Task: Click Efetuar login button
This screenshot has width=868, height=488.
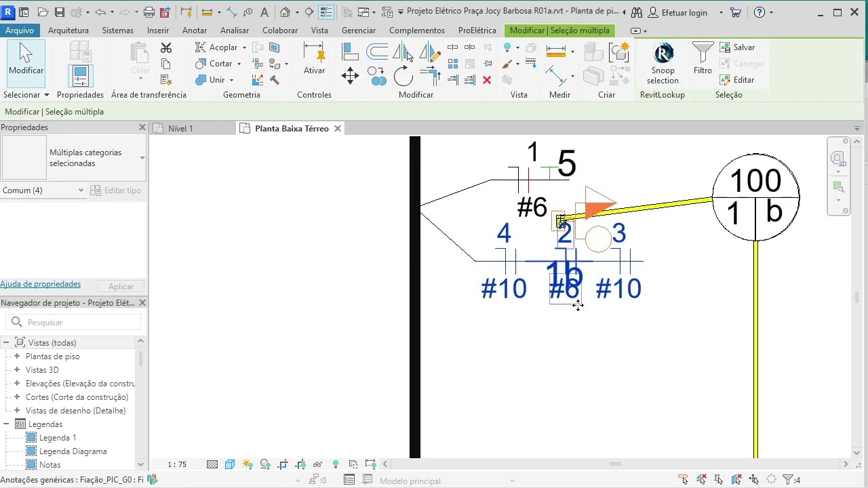Action: click(x=677, y=12)
